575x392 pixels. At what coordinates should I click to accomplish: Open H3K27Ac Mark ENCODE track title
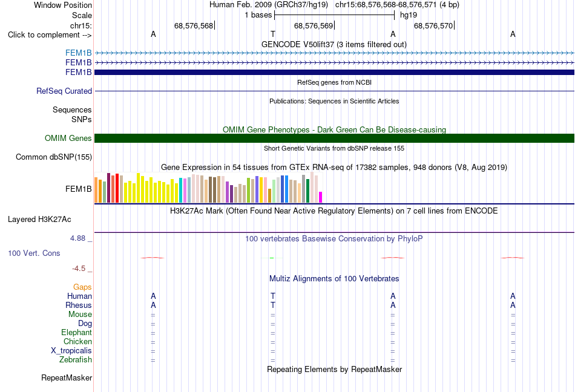tap(334, 211)
